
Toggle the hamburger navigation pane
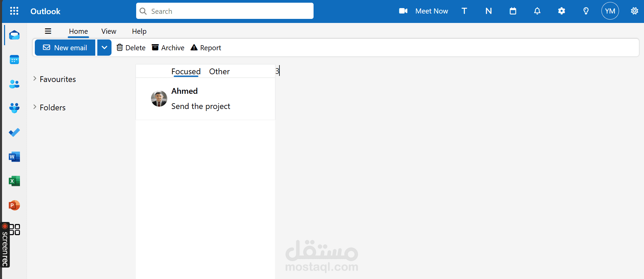(48, 31)
